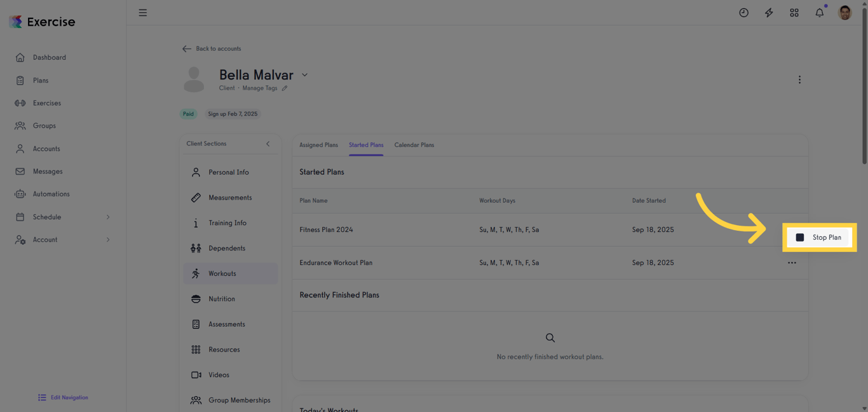Click the pencil icon beside Manage Tags
868x412 pixels.
285,88
